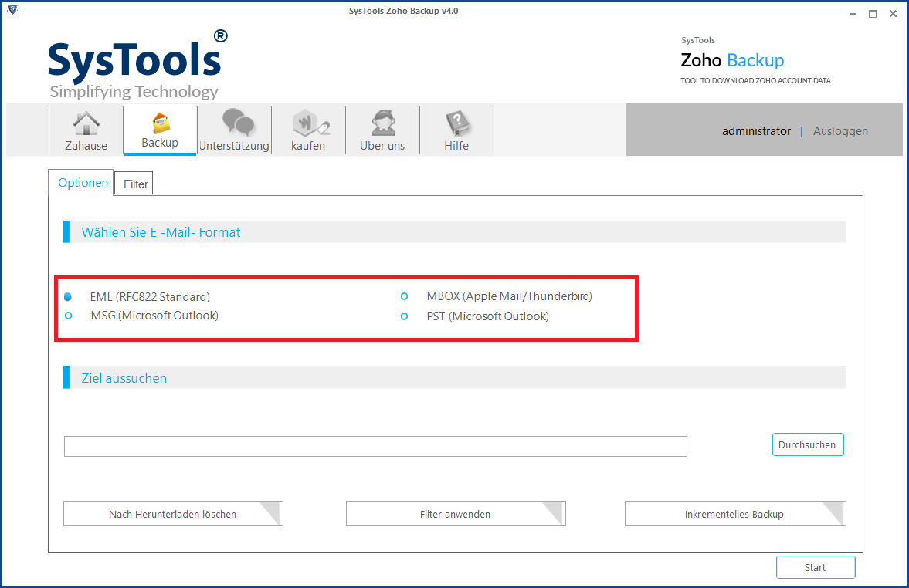
Task: Select EML (RFC822 Standard) format
Action: pyautogui.click(x=68, y=296)
